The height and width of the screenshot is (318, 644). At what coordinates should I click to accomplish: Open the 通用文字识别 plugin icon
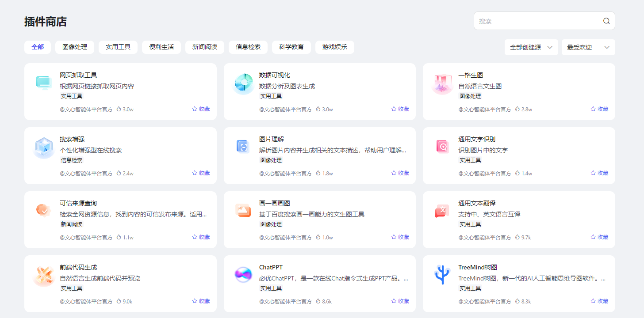tap(442, 148)
